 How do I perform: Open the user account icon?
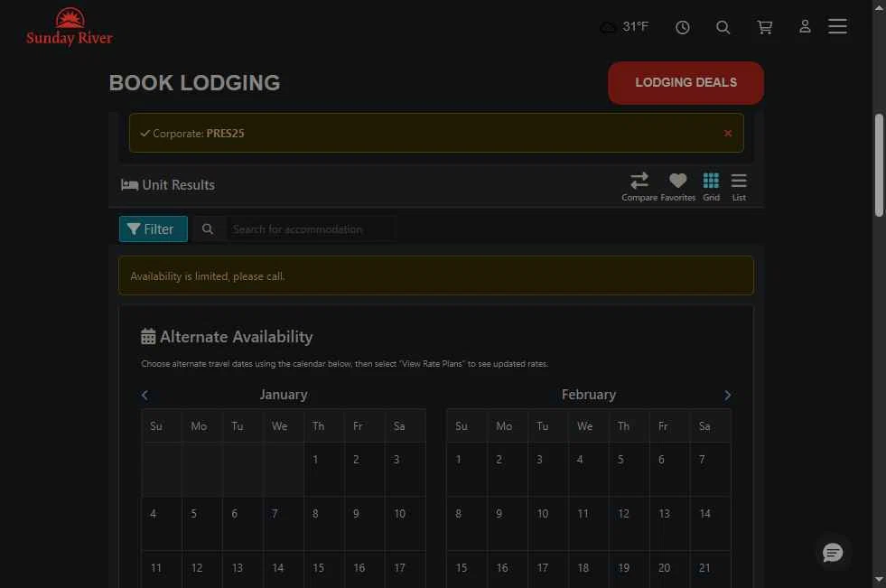(806, 26)
